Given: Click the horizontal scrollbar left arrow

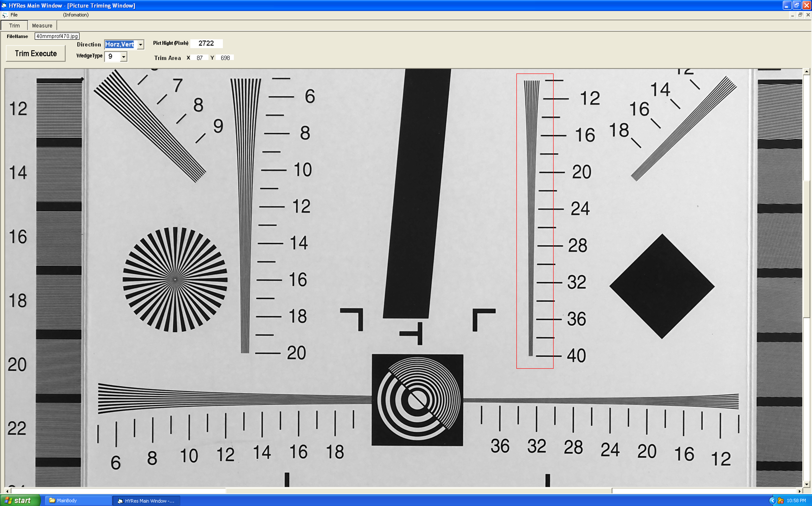Looking at the screenshot, I should 7,491.
